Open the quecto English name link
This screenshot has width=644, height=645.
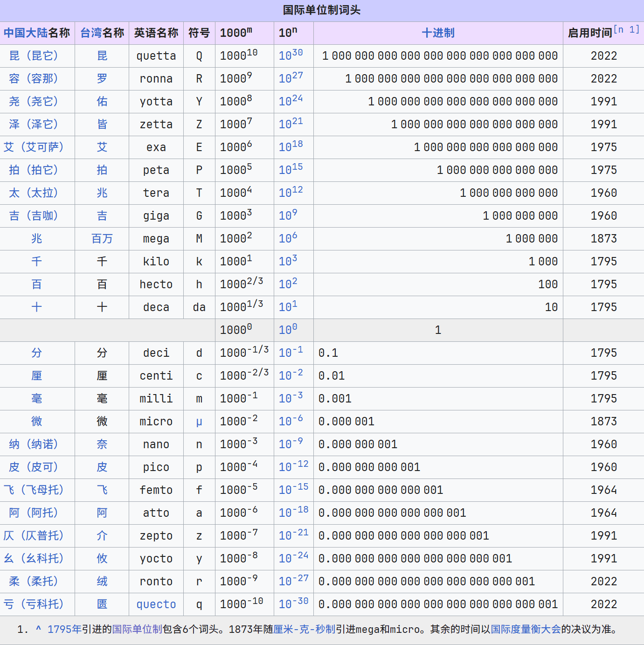coord(156,604)
